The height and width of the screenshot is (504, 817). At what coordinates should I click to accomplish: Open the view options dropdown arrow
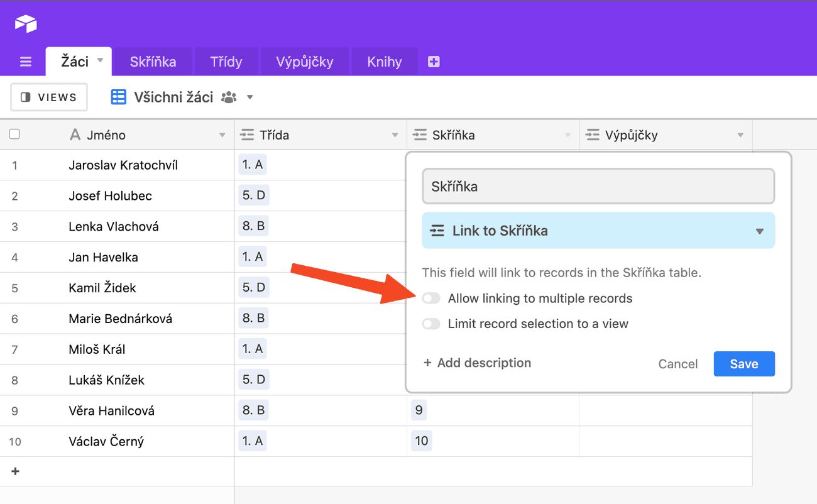tap(250, 97)
